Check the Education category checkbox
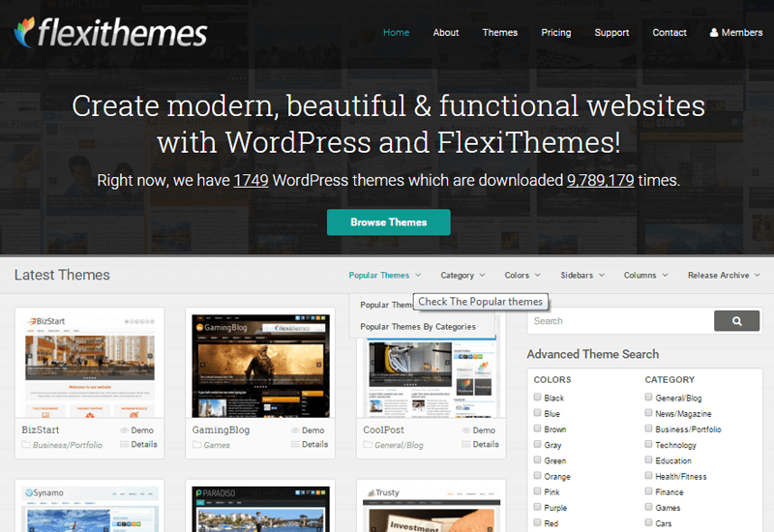Screen dimensions: 774x532 648,459
